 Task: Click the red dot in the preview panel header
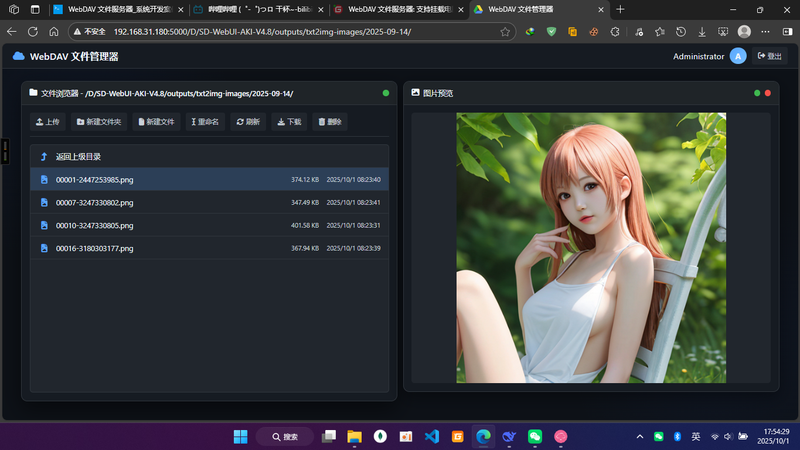pos(768,93)
